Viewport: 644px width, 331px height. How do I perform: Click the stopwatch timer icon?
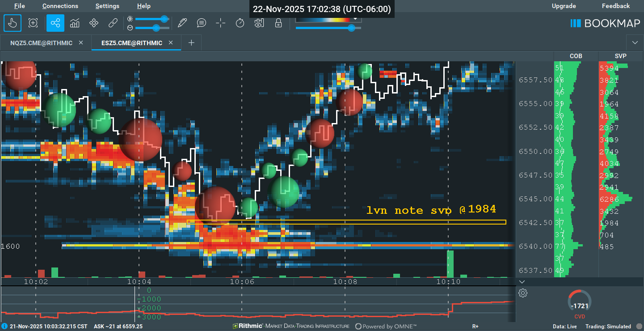coord(240,23)
